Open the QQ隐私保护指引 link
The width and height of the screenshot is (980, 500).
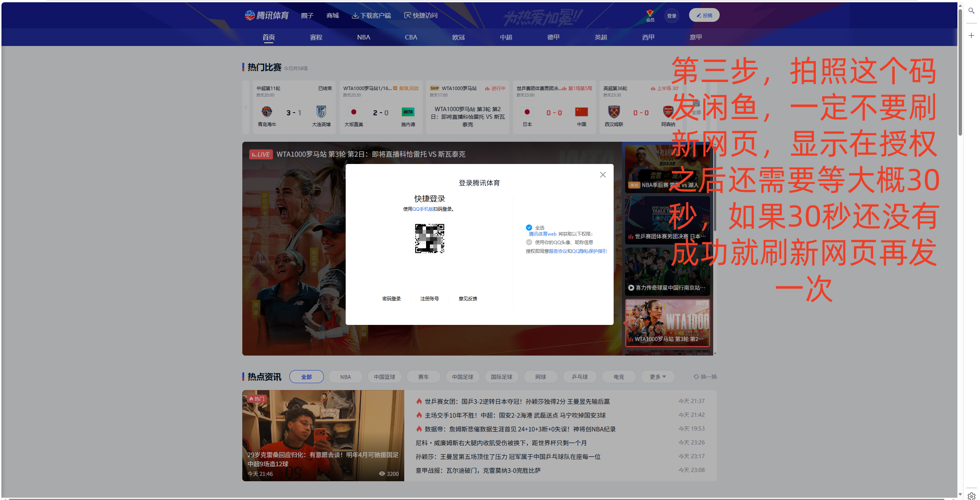(590, 251)
